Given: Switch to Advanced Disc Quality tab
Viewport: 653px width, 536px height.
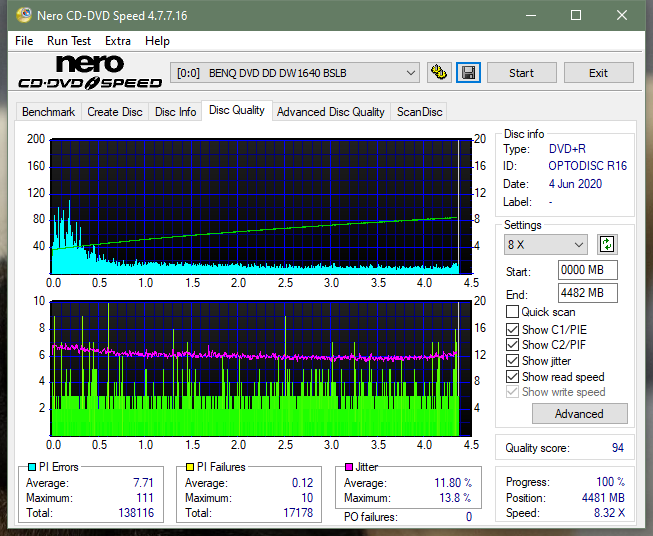Looking at the screenshot, I should point(331,112).
